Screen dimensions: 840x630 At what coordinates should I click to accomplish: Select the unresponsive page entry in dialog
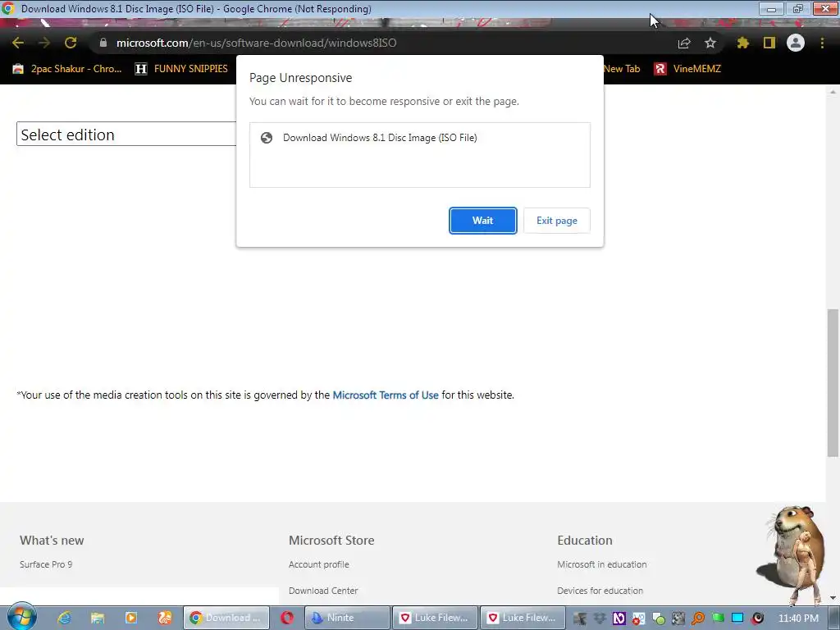[420, 138]
